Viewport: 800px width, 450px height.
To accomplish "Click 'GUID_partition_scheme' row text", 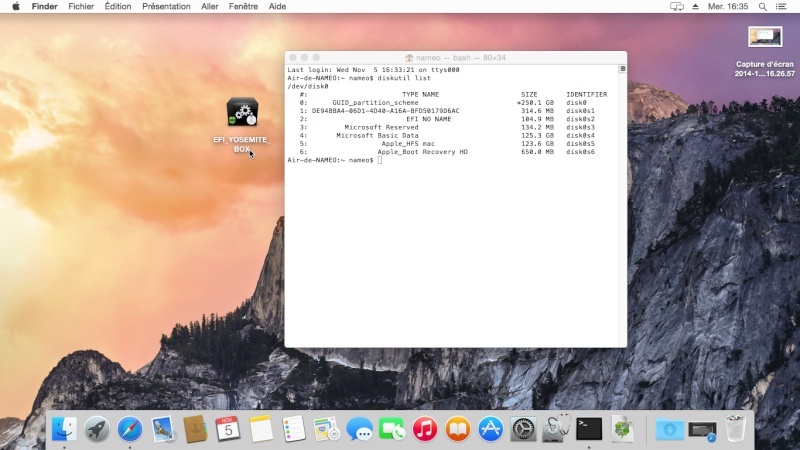I will tap(375, 103).
